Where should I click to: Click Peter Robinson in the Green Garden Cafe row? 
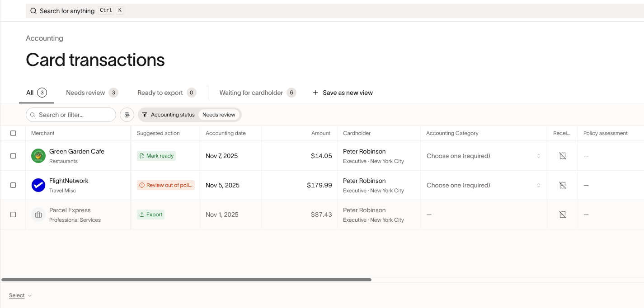[x=364, y=151]
